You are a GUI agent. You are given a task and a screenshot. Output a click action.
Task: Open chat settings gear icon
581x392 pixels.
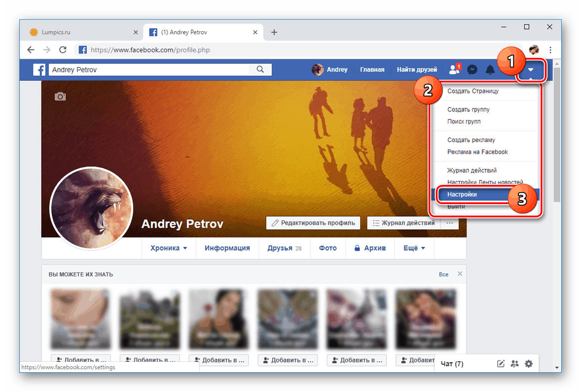(x=529, y=364)
